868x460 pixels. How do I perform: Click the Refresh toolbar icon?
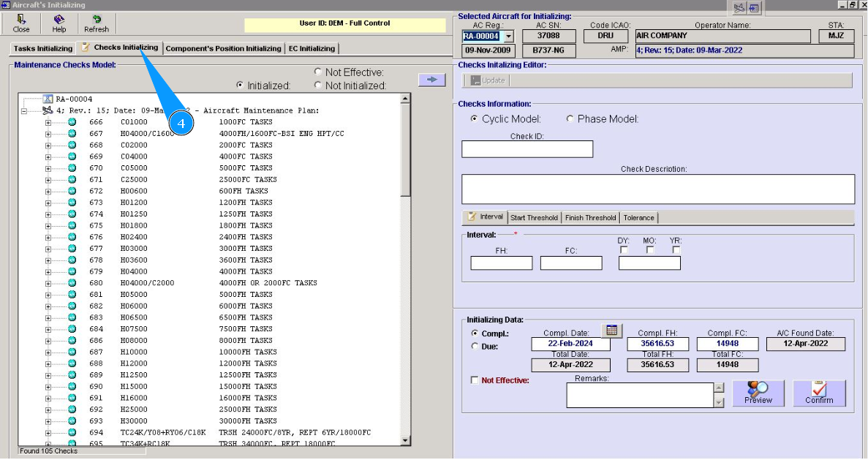pyautogui.click(x=96, y=23)
